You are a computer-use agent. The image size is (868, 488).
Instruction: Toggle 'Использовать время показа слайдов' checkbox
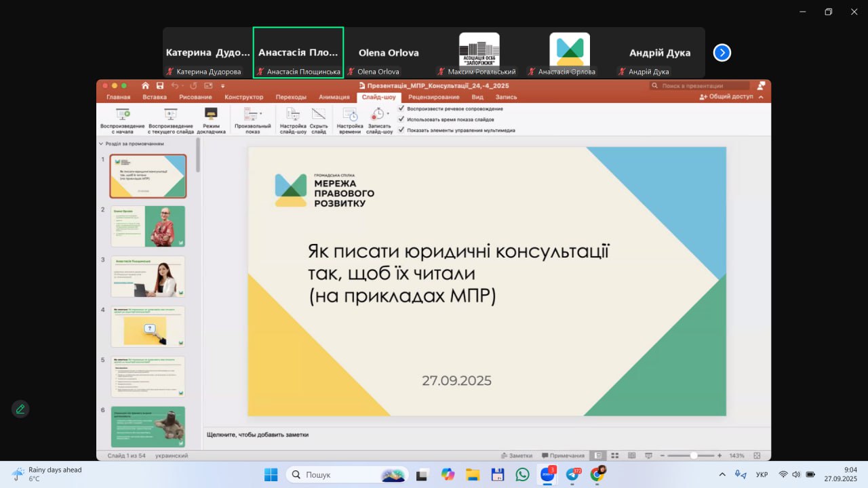(401, 119)
